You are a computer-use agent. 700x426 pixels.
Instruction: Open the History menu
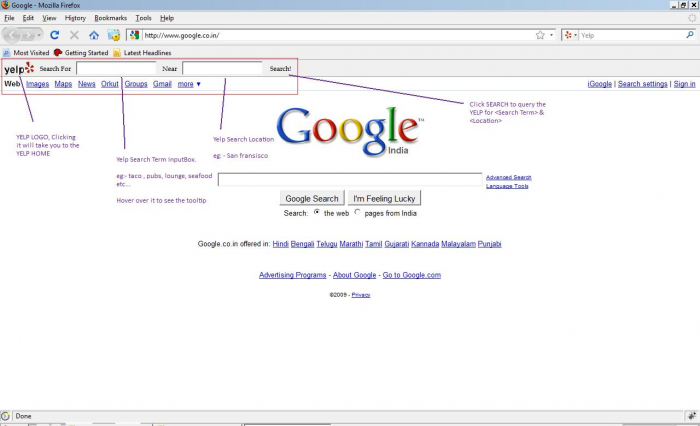pyautogui.click(x=75, y=18)
